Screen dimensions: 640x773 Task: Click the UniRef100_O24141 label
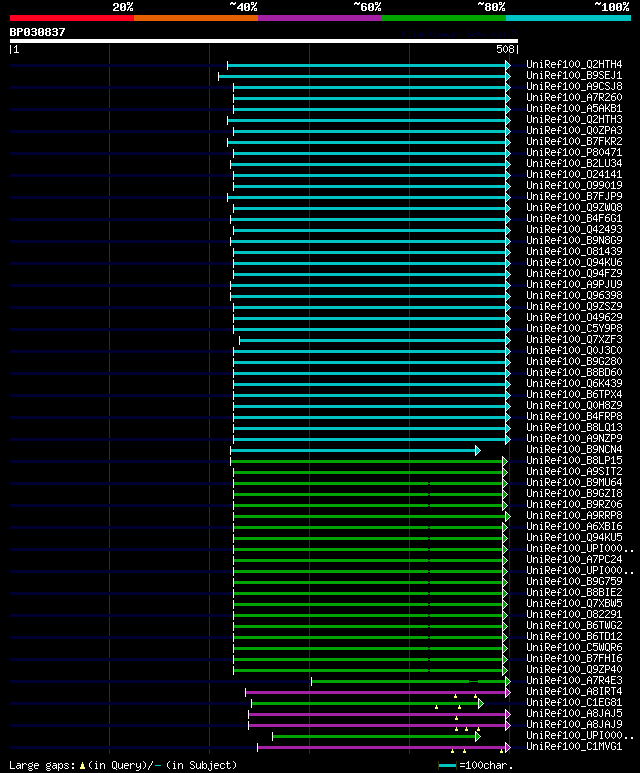(x=574, y=175)
